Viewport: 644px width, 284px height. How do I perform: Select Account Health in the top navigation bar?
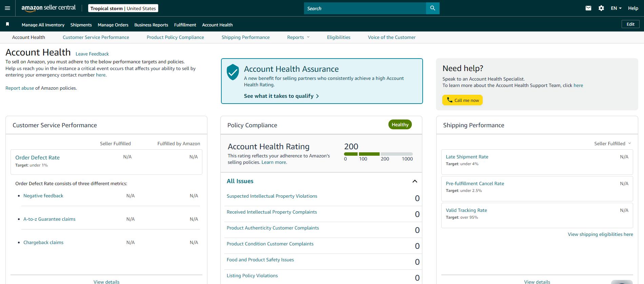point(217,25)
